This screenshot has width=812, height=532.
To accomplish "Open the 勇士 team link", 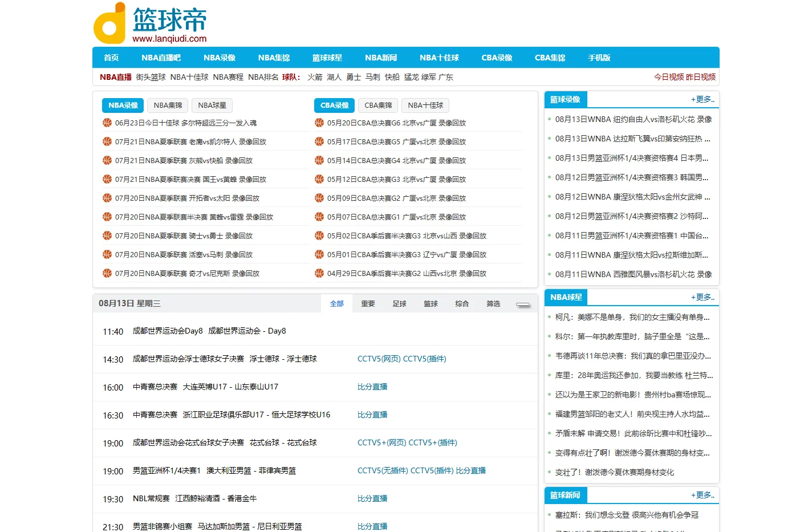I will tap(354, 77).
